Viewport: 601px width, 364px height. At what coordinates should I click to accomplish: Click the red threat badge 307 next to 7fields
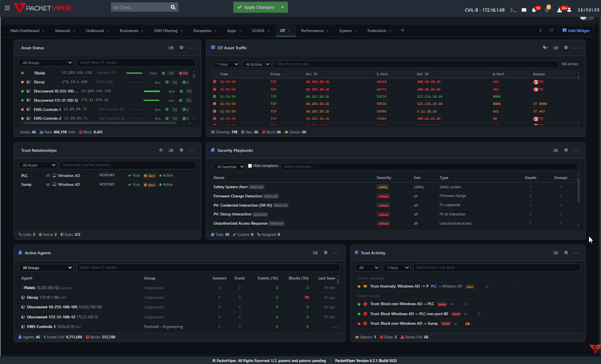184,73
